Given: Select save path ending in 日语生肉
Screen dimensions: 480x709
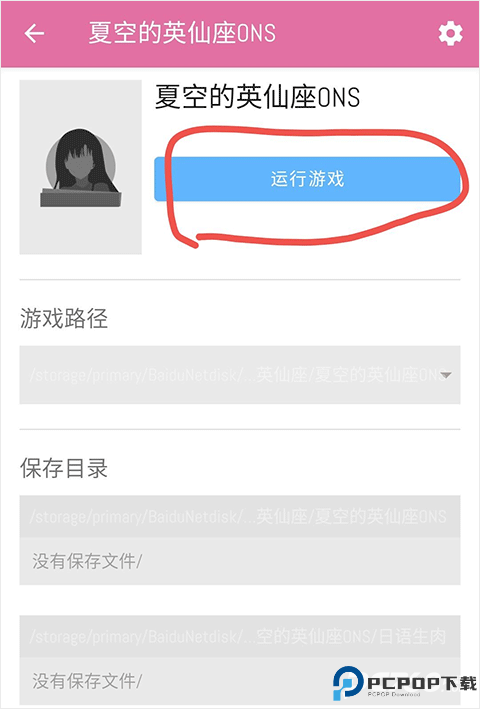Looking at the screenshot, I should [240, 636].
